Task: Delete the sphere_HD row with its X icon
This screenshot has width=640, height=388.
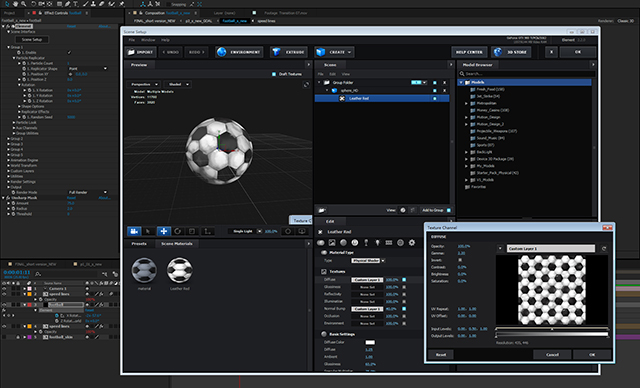Action: [444, 91]
